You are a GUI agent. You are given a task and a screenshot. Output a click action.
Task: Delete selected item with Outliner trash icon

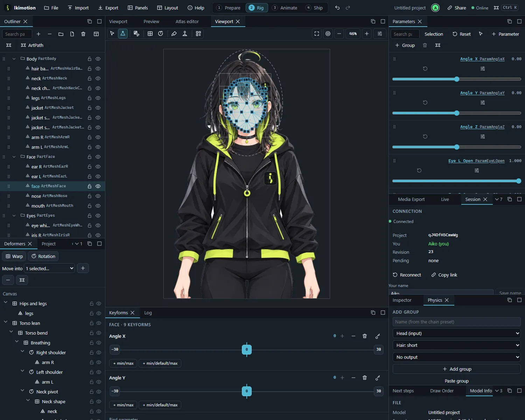pyautogui.click(x=83, y=34)
